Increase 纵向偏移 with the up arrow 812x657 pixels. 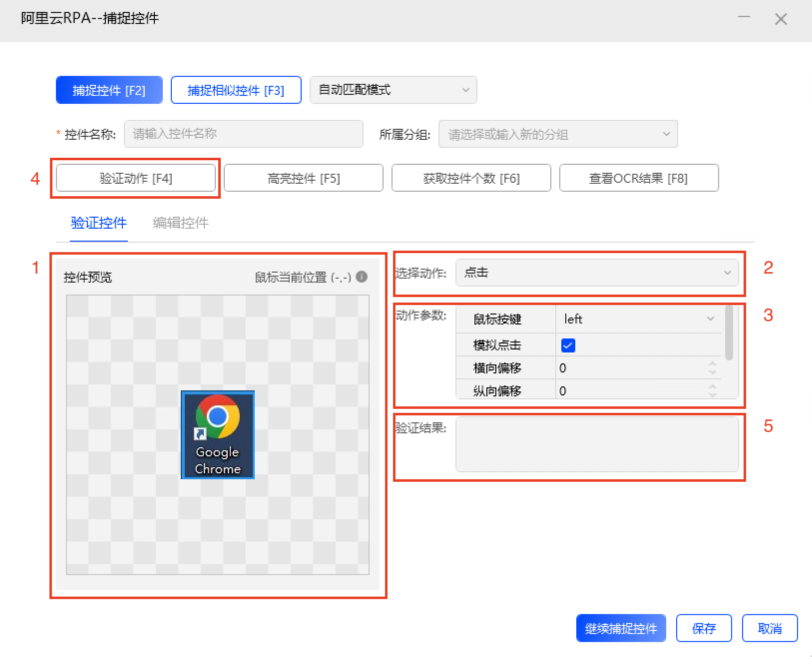pos(713,386)
